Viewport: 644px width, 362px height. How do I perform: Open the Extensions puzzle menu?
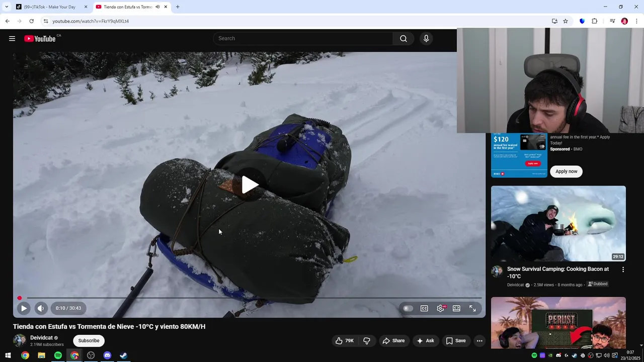coord(594,21)
